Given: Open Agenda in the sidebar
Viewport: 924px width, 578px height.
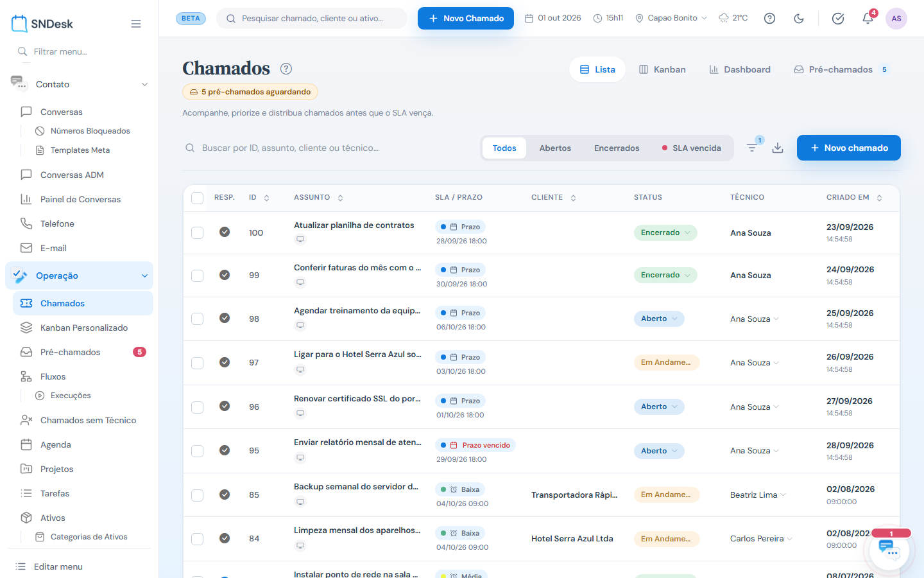Looking at the screenshot, I should click(x=56, y=444).
